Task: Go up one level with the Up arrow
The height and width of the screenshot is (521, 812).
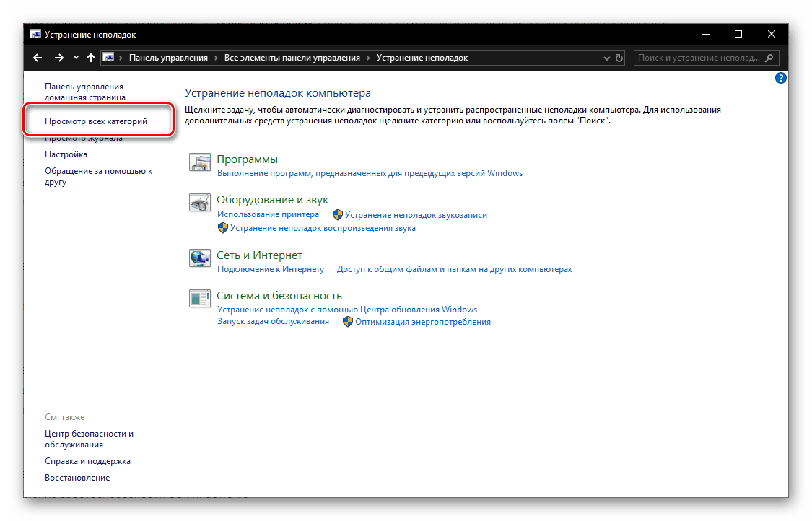Action: pos(91,58)
